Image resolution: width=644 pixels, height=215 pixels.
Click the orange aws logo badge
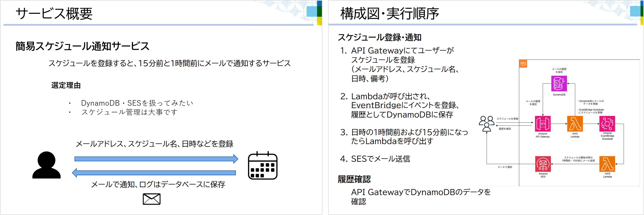pyautogui.click(x=523, y=63)
